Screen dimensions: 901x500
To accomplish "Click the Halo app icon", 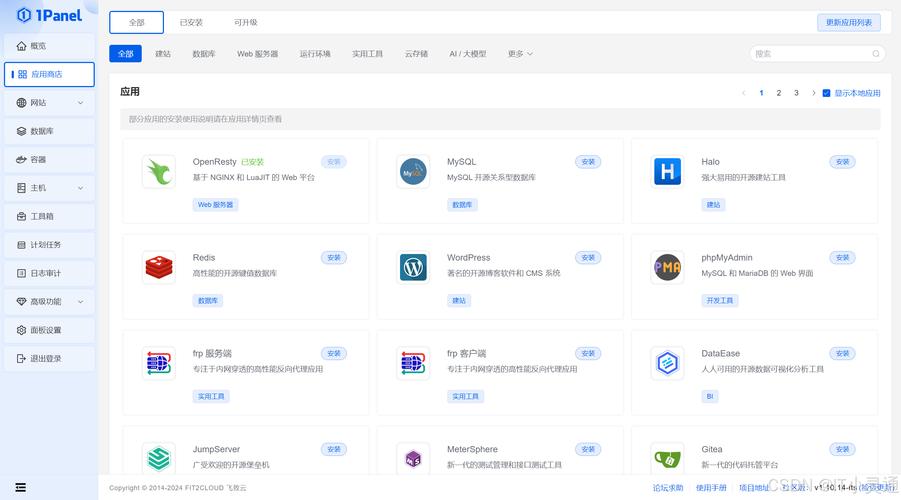I will 667,171.
